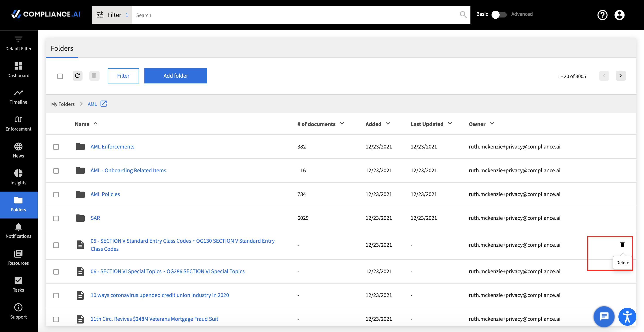644x332 pixels.
Task: Open the Timeline view
Action: [19, 97]
